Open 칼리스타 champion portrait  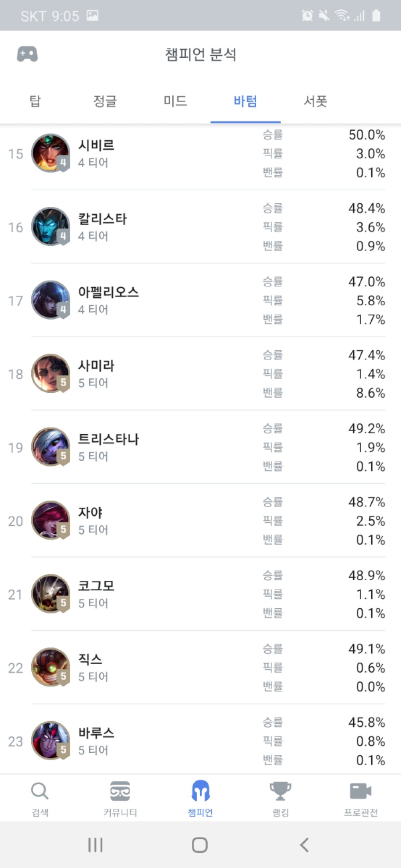click(x=51, y=226)
